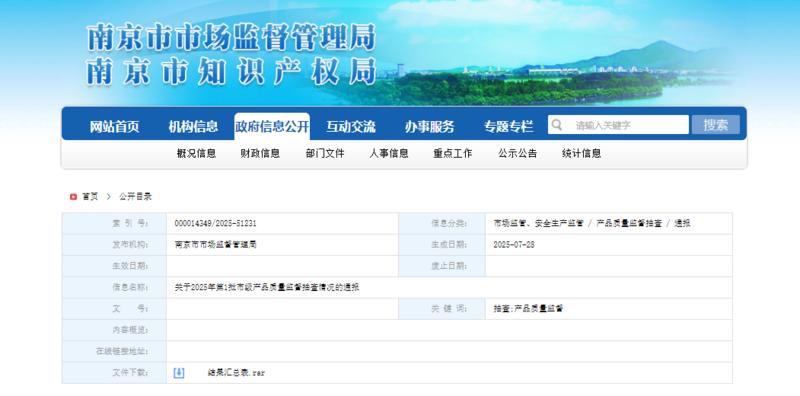Viewport: 800px width, 396px height.
Task: Click the keywords value 抽查;产品质量监督
Action: click(x=528, y=309)
